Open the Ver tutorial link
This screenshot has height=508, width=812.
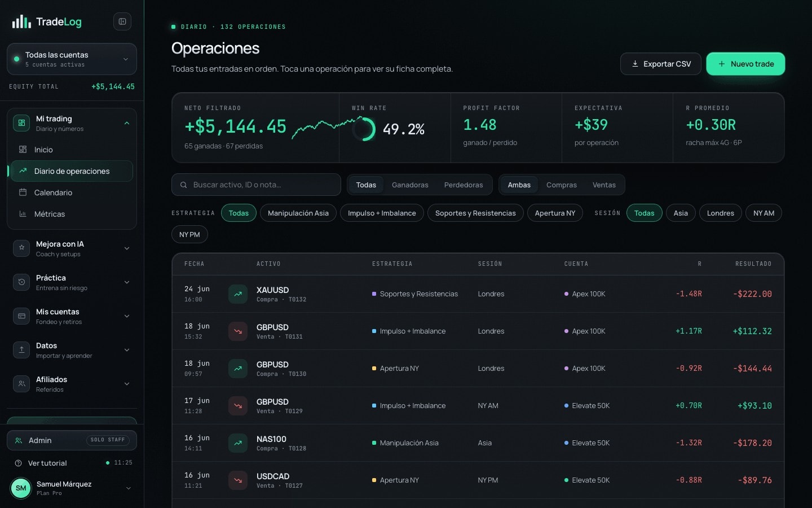click(47, 463)
